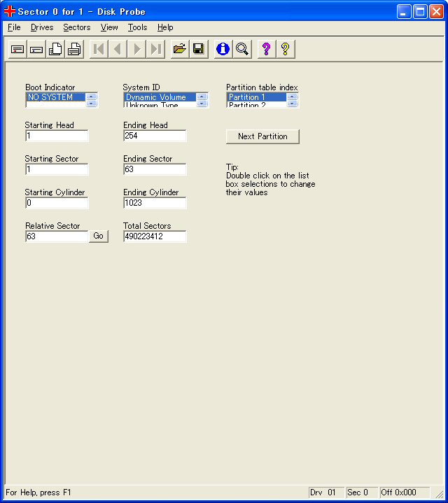Click the copy pages toolbar icon
Screen dimensions: 448x503
[x=55, y=49]
